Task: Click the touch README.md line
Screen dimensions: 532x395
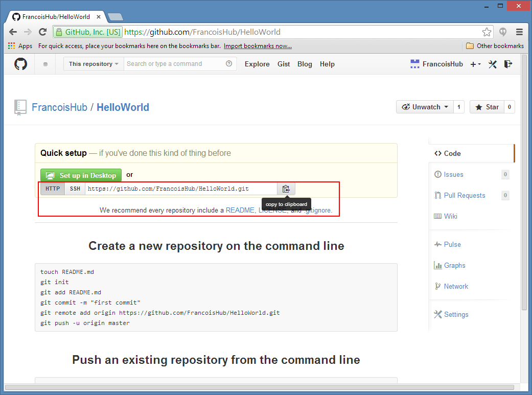Action: [x=67, y=272]
